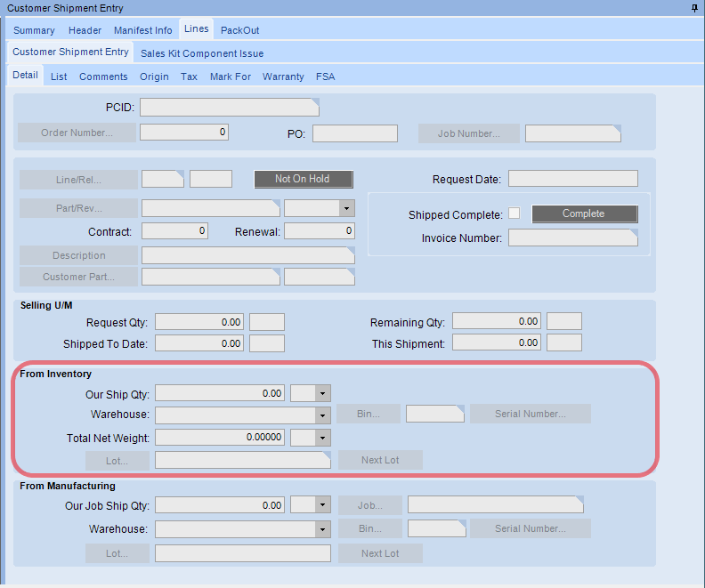Click the Our Job Ship Qty value field
705x588 pixels.
220,505
